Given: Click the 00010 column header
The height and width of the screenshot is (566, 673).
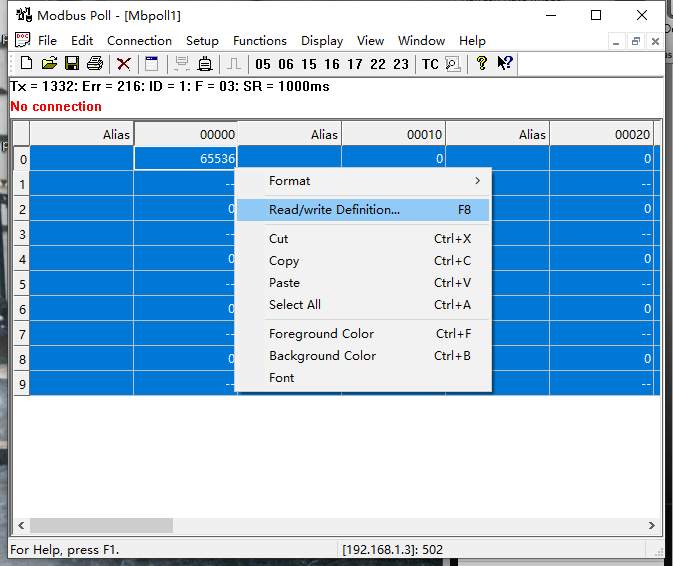Looking at the screenshot, I should coord(394,134).
